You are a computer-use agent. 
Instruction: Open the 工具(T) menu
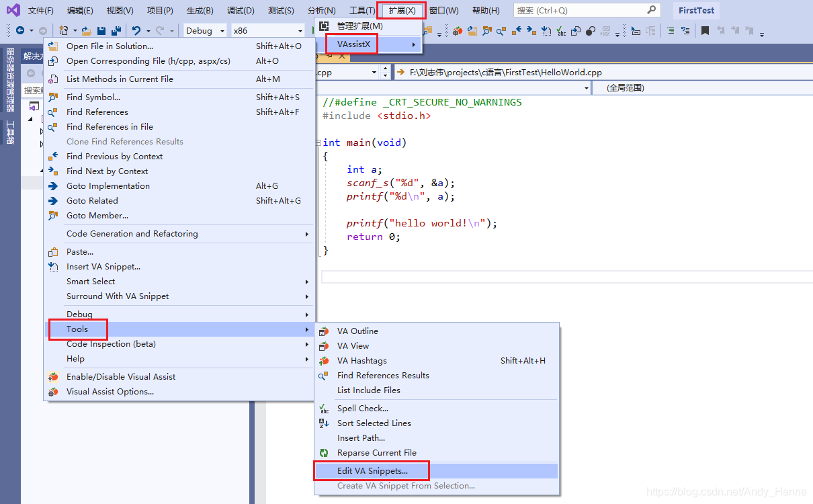tap(362, 11)
